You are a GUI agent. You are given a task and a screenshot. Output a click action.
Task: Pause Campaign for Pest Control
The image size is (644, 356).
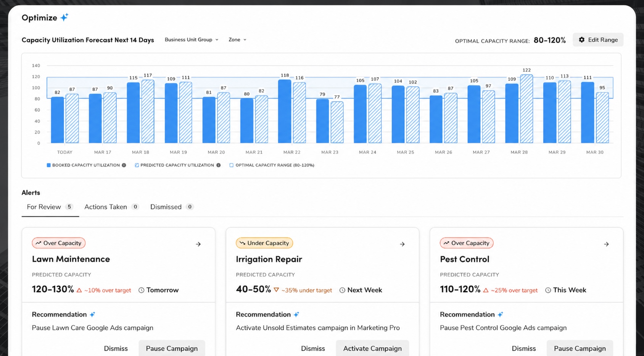coord(580,348)
